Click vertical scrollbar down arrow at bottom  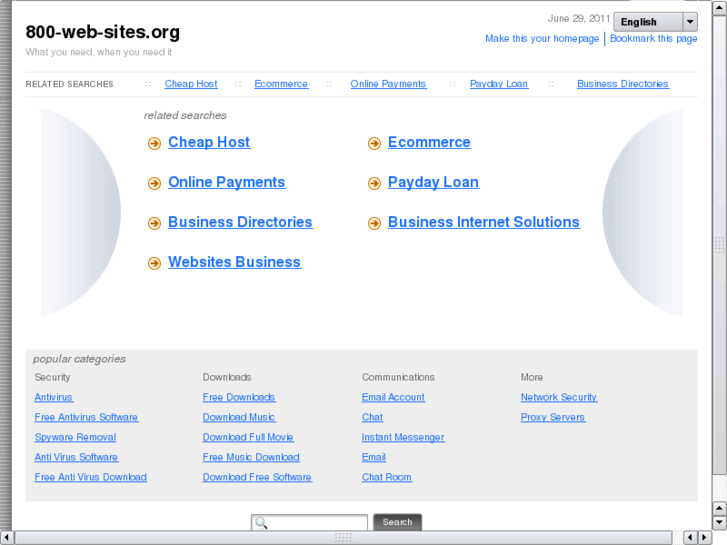coord(720,523)
